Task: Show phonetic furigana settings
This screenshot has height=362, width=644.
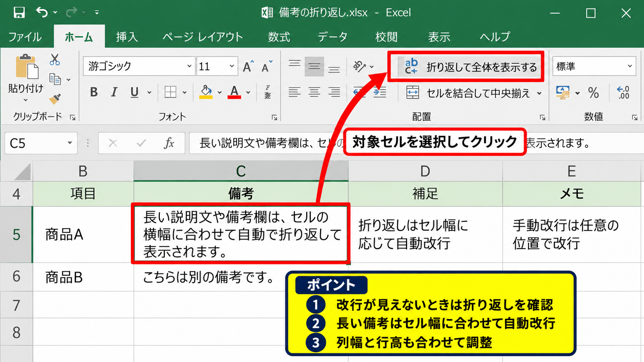Action: [x=268, y=92]
